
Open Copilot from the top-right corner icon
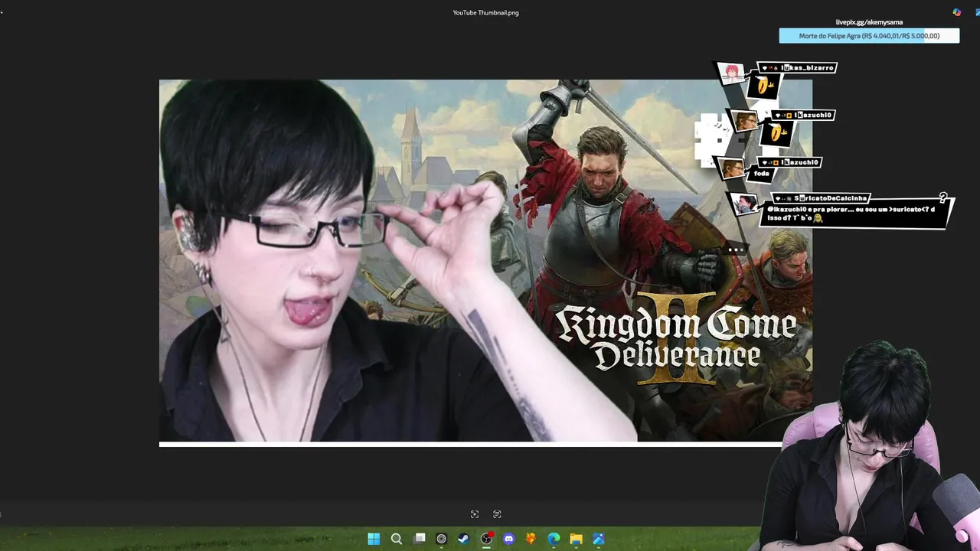point(957,12)
